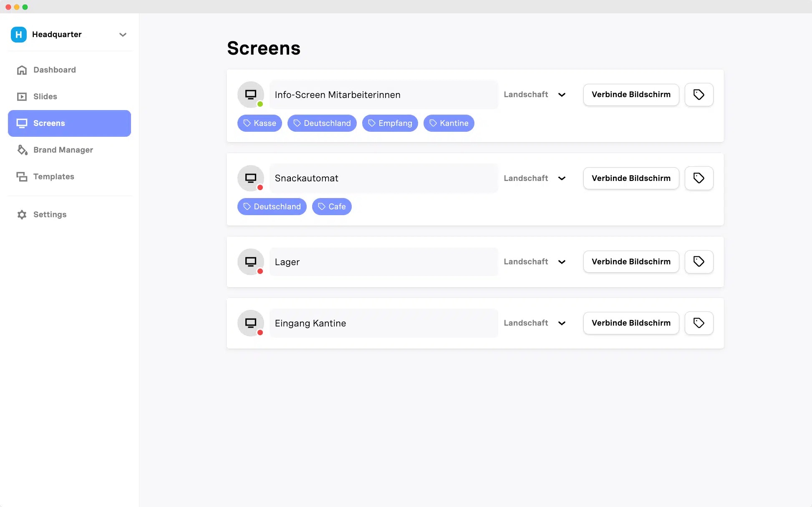Remove the Kasse tag from Info-Screen
812x507 pixels.
pos(260,123)
